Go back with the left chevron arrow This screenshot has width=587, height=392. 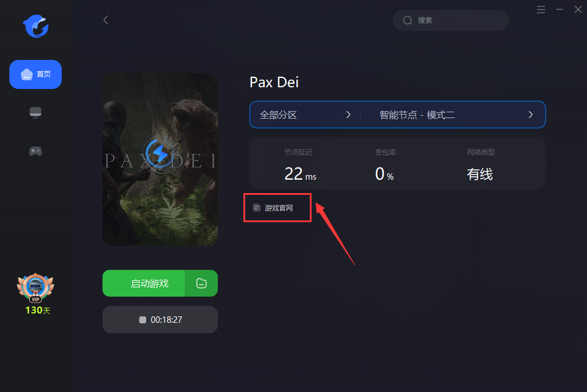(x=106, y=20)
